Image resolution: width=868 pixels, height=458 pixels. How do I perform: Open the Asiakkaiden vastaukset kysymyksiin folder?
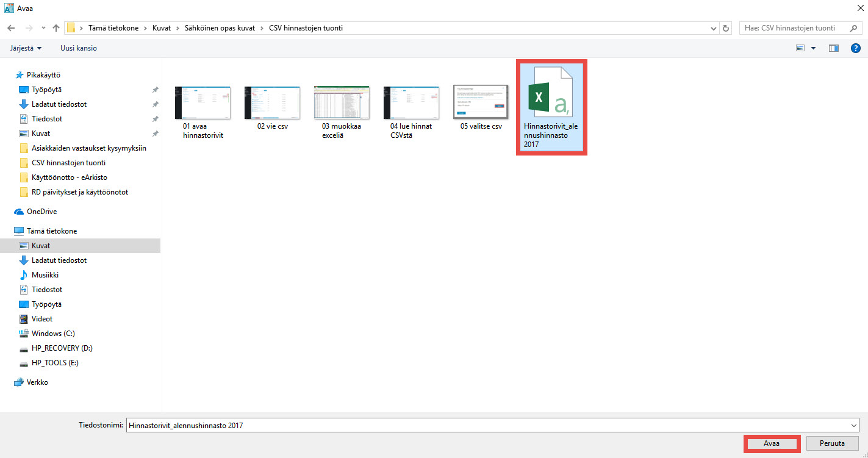point(89,148)
